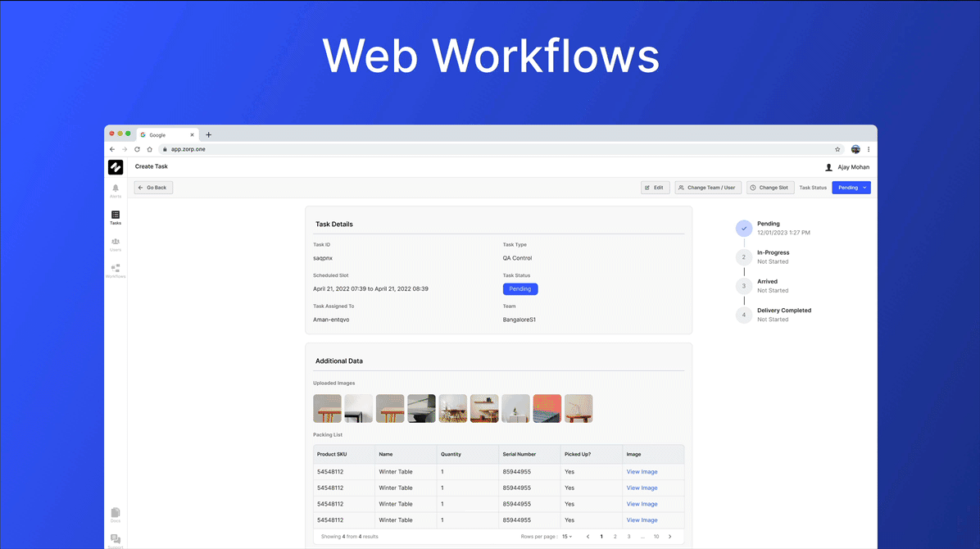Click View Image in the first packing row

[642, 471]
